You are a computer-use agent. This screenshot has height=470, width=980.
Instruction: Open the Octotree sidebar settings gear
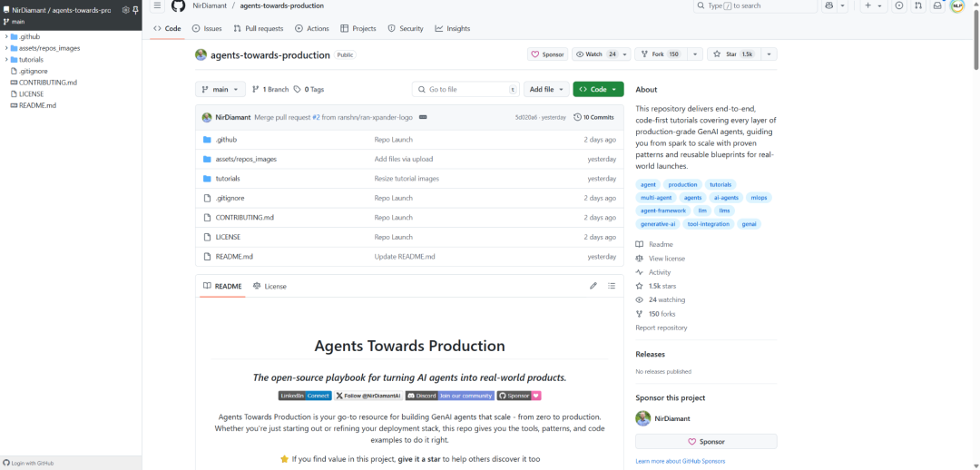pyautogui.click(x=125, y=10)
